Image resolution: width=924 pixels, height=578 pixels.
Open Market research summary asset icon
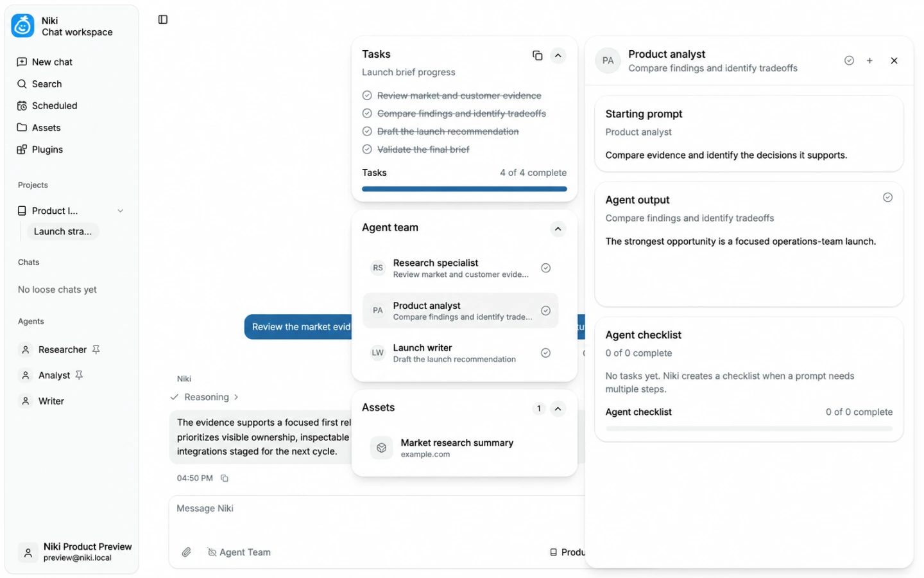point(381,448)
